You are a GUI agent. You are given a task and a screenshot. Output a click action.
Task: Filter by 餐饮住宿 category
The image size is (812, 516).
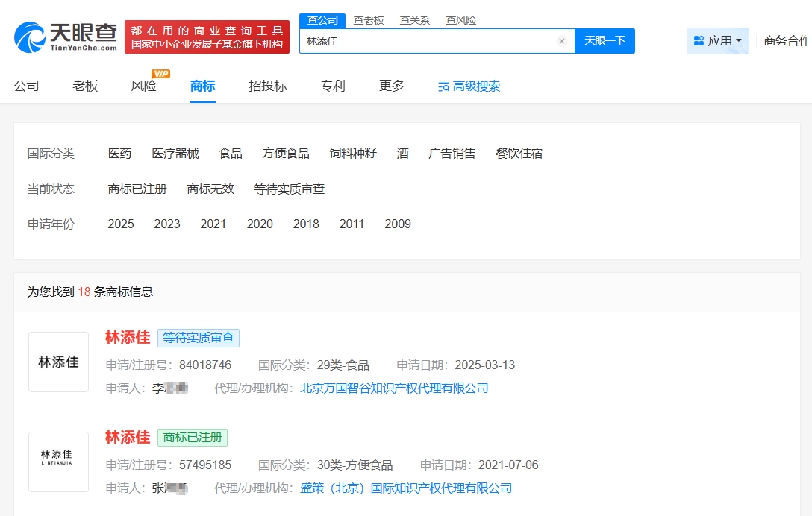[x=519, y=153]
